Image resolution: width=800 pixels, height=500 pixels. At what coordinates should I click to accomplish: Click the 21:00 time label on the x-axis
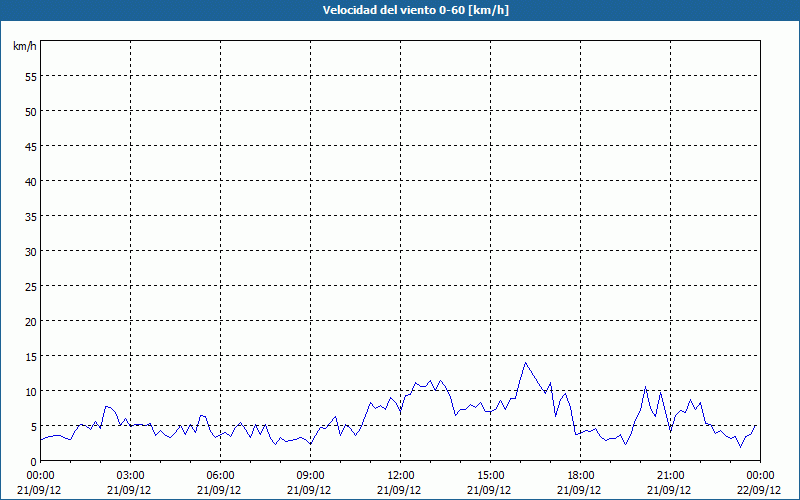click(670, 476)
